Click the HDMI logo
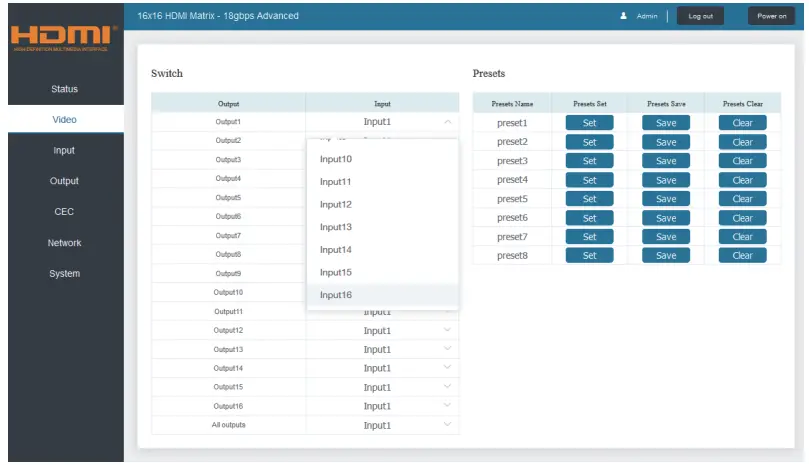 point(63,38)
